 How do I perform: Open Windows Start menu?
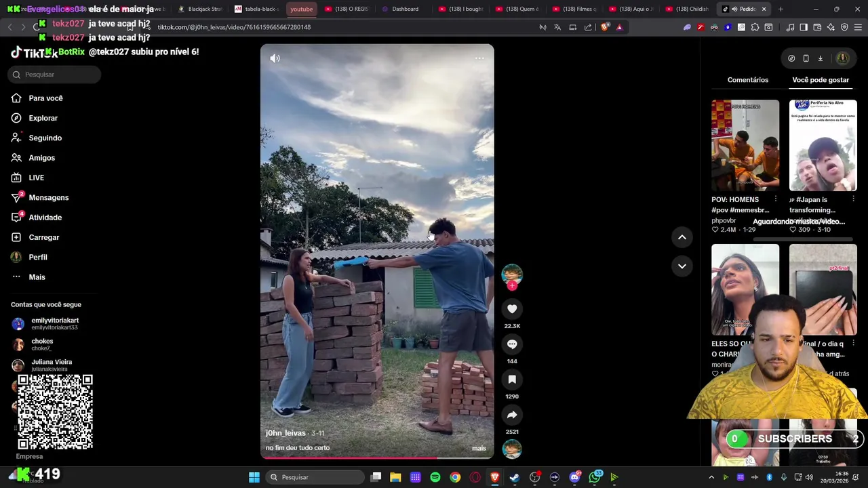coord(254,477)
